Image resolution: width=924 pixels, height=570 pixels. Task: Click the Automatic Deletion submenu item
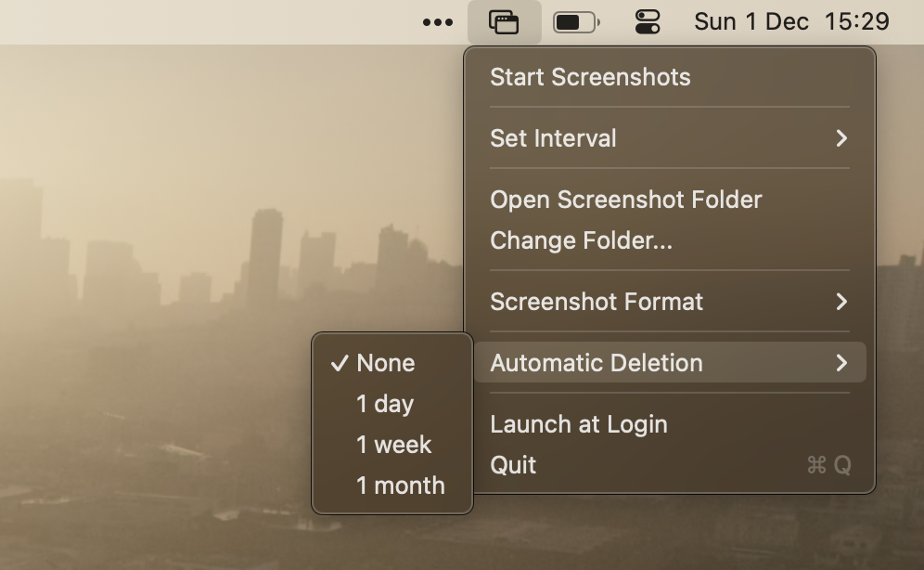click(597, 363)
